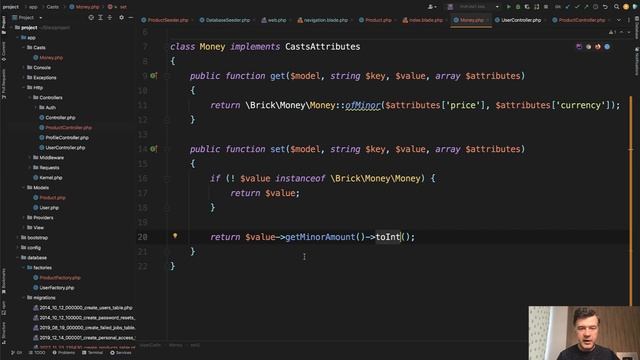Open Project panel gear settings
This screenshot has height=360, width=640.
point(121,18)
